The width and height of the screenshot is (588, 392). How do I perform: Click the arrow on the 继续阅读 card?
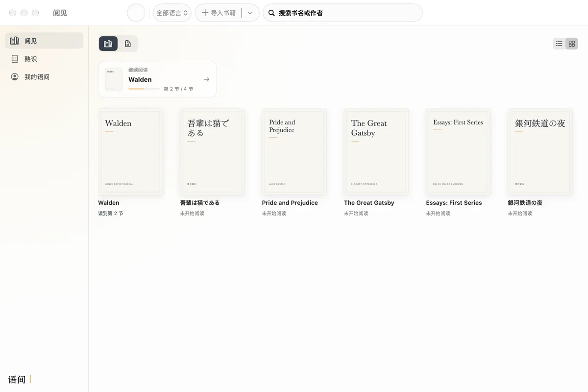pyautogui.click(x=206, y=79)
